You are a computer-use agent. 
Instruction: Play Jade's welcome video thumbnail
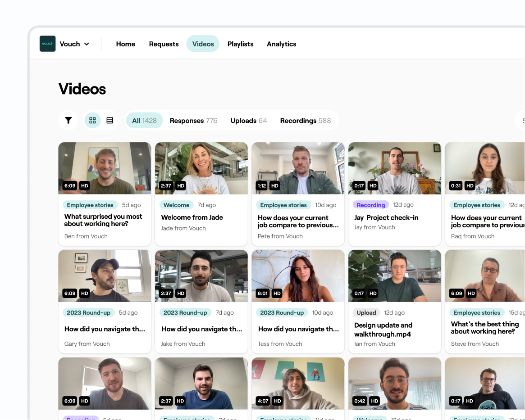pyautogui.click(x=201, y=168)
